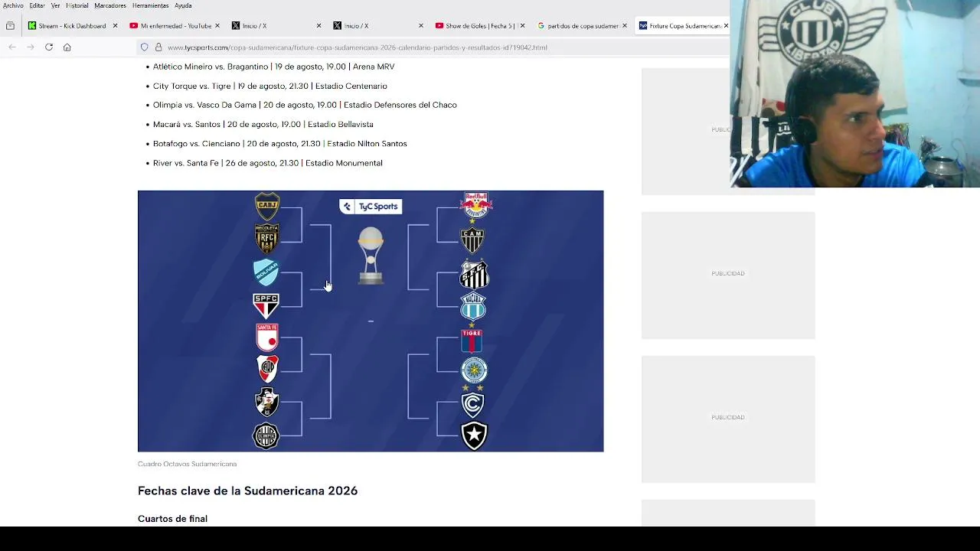Open the tab overview icon left of tabs
The width and height of the screenshot is (980, 551).
(10, 26)
